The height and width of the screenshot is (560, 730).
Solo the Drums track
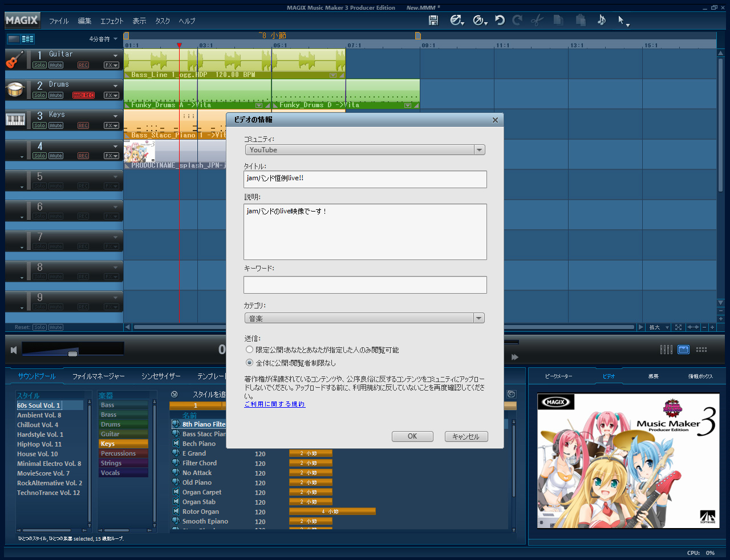click(39, 95)
